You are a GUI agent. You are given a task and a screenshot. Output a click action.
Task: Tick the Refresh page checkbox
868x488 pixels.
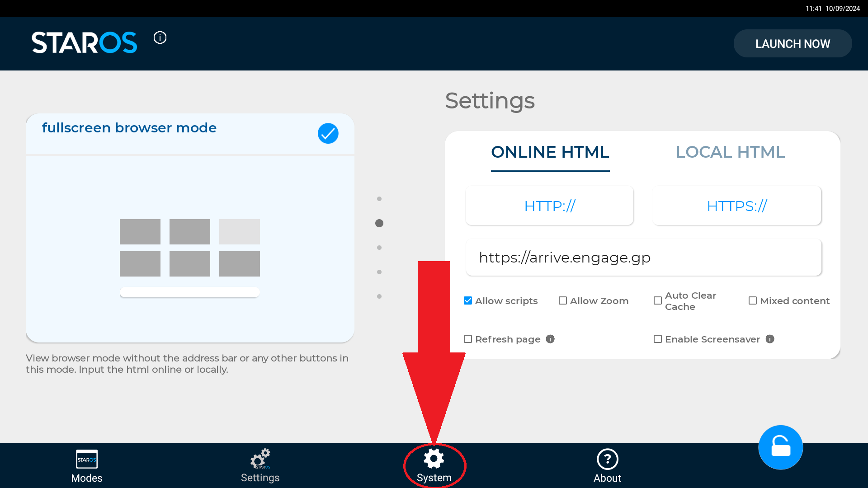point(468,339)
